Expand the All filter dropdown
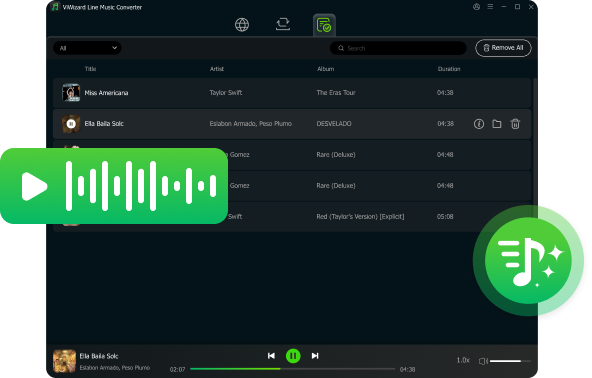 tap(87, 48)
